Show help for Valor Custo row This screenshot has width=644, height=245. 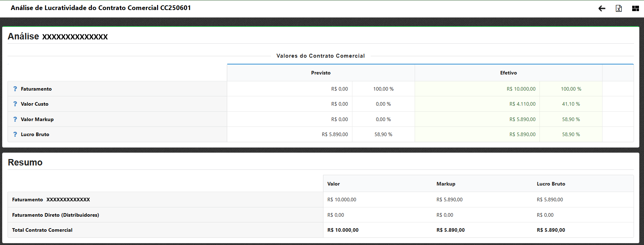pyautogui.click(x=15, y=104)
